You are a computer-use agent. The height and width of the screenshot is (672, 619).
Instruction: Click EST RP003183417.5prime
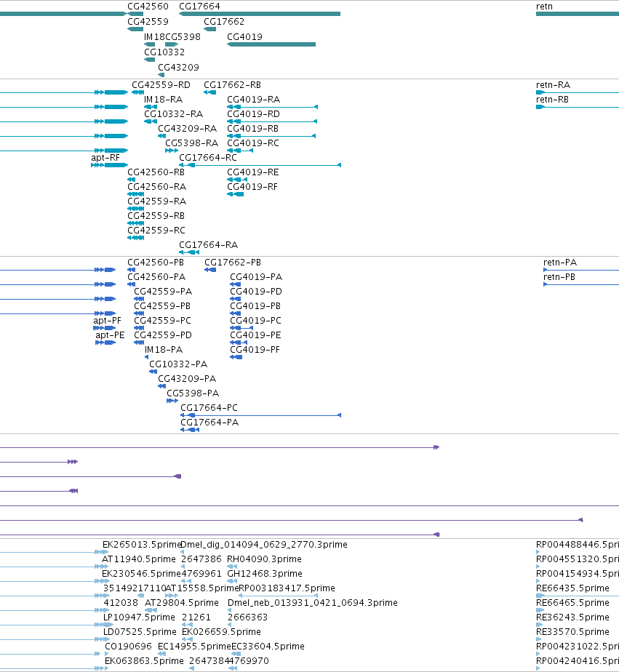(x=287, y=588)
